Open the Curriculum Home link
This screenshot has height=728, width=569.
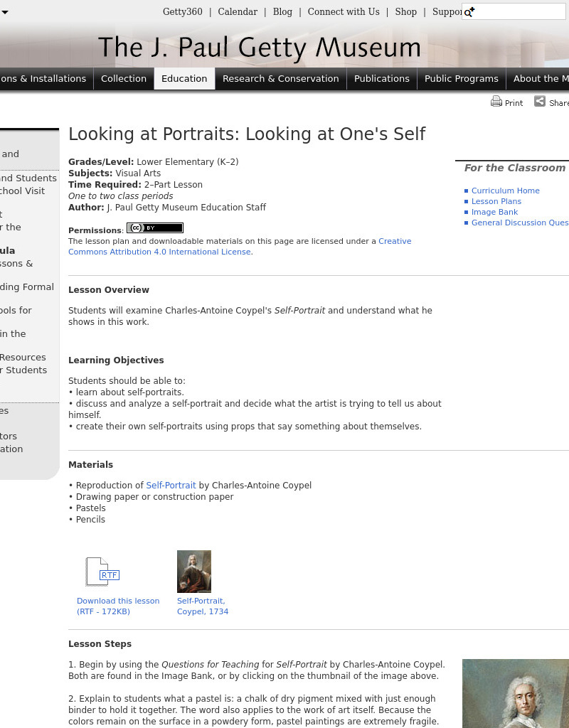[x=506, y=190]
